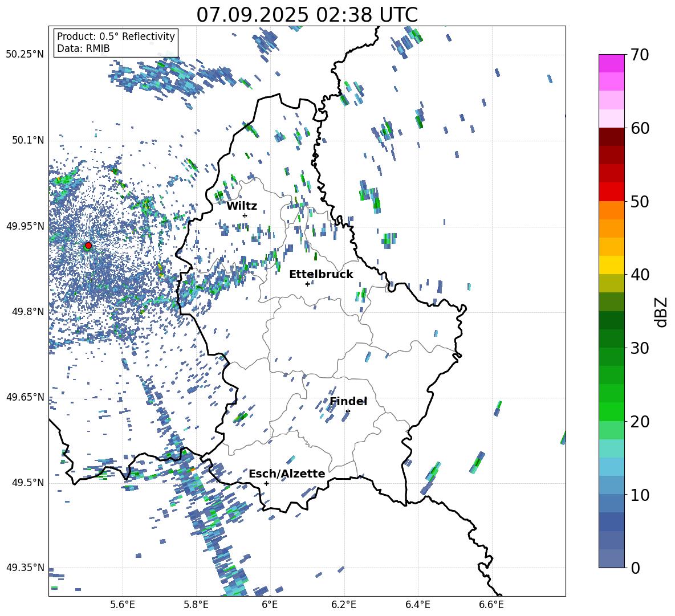This screenshot has width=675, height=616.
Task: Click the red radar location dot
Action: 88,245
